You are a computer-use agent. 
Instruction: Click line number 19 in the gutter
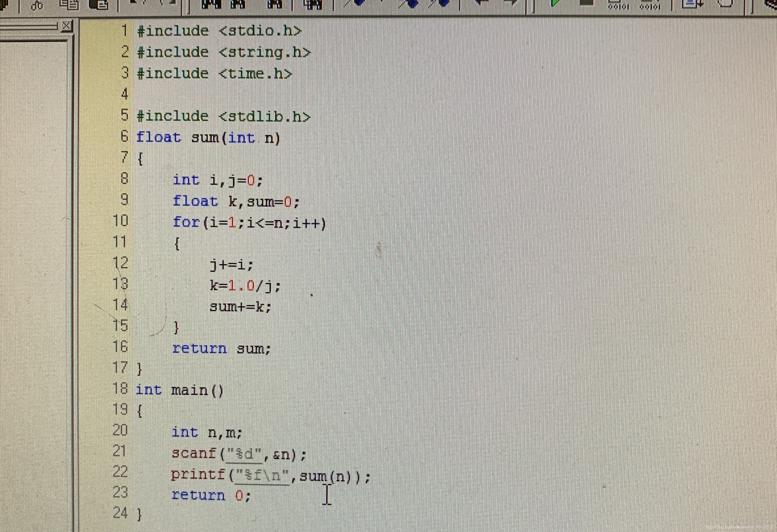[120, 410]
